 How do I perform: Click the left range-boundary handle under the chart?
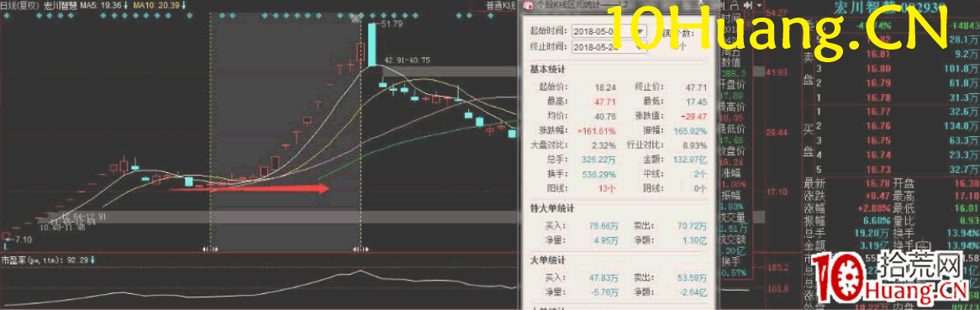pos(210,250)
